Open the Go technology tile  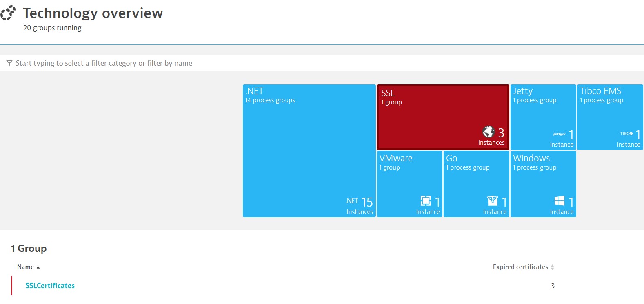point(476,184)
